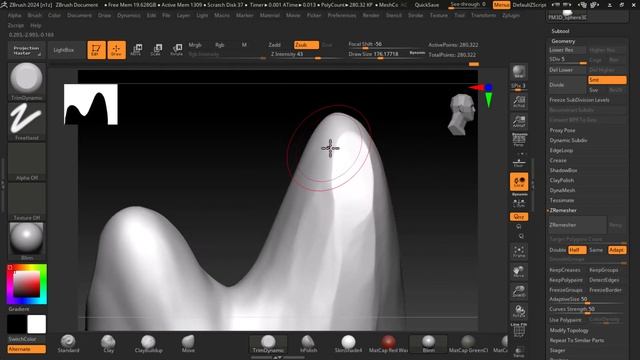Click the Rotate navigation icon
Image resolution: width=640 pixels, height=360 pixels.
pyautogui.click(x=519, y=311)
